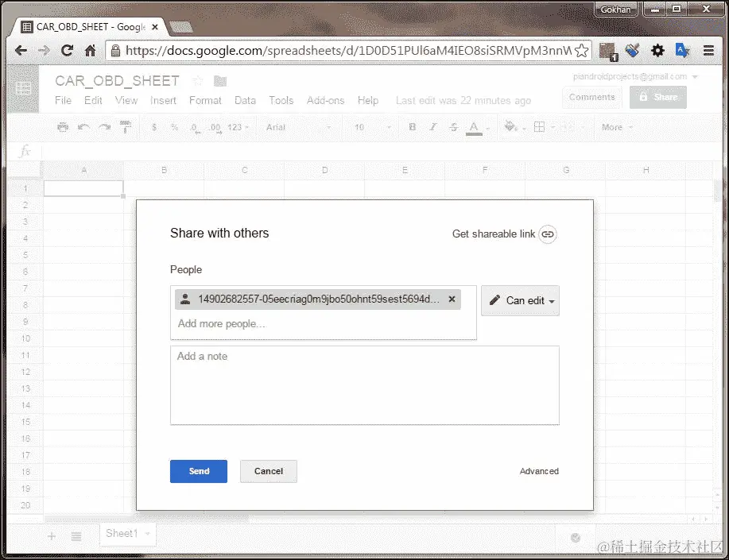Image resolution: width=729 pixels, height=560 pixels.
Task: Open the account email dropdown
Action: [x=635, y=77]
